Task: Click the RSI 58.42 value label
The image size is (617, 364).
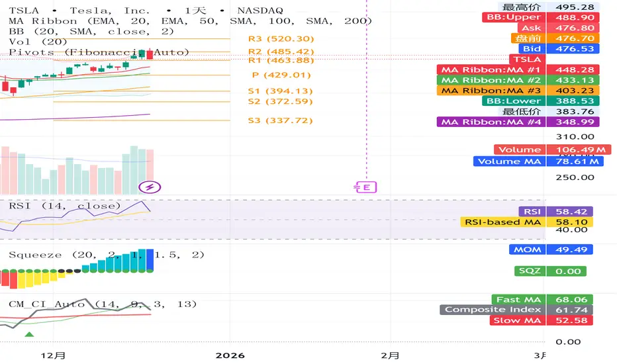Action: [x=555, y=212]
